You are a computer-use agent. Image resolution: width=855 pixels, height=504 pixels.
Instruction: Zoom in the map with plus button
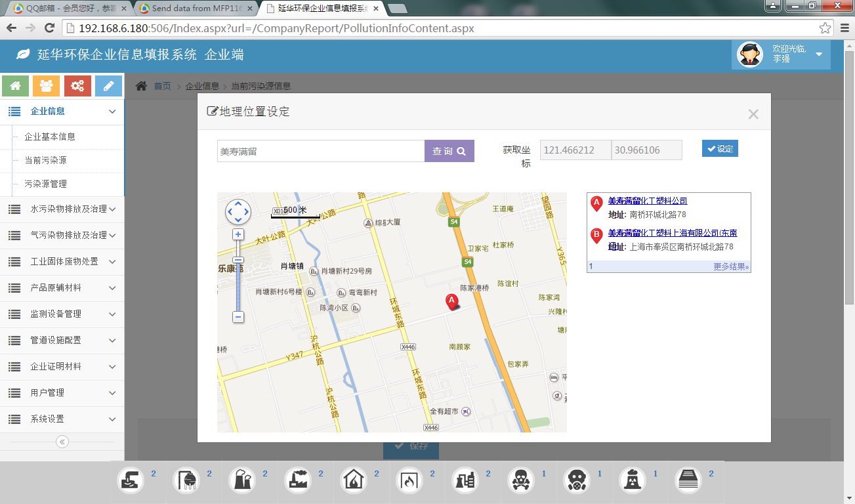point(238,234)
